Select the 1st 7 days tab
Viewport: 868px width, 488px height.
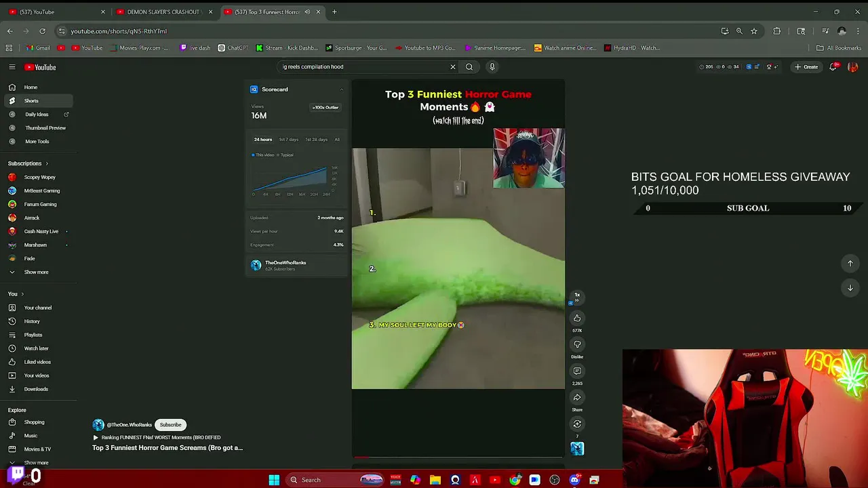(x=288, y=140)
